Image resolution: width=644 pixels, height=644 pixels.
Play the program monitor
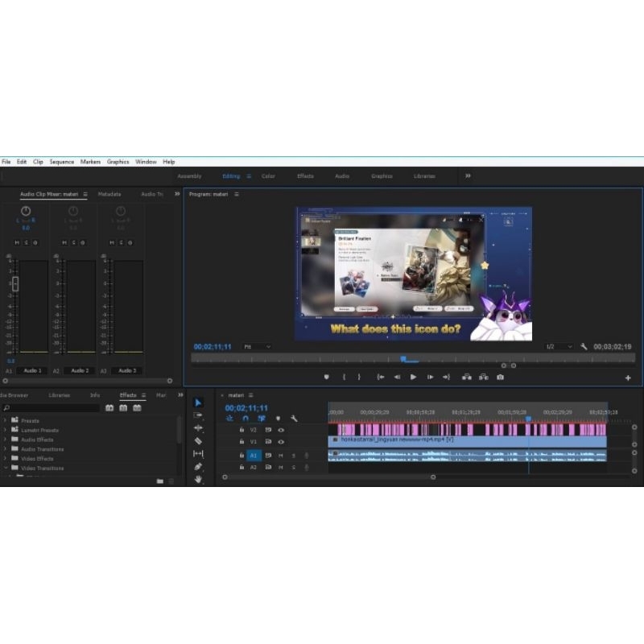click(413, 377)
